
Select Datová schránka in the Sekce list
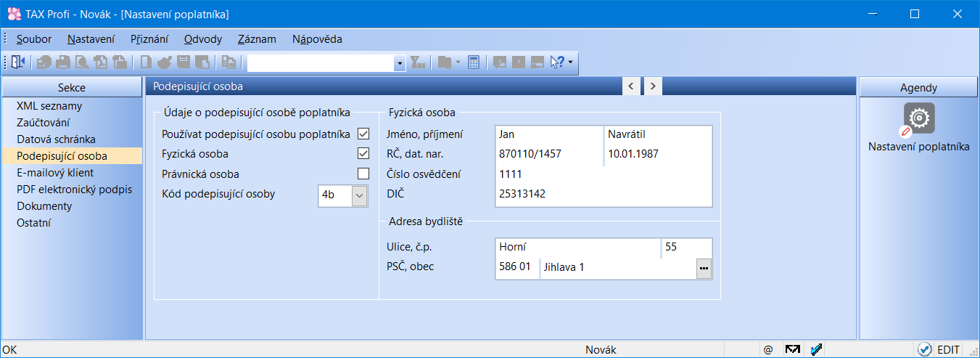[x=56, y=139]
